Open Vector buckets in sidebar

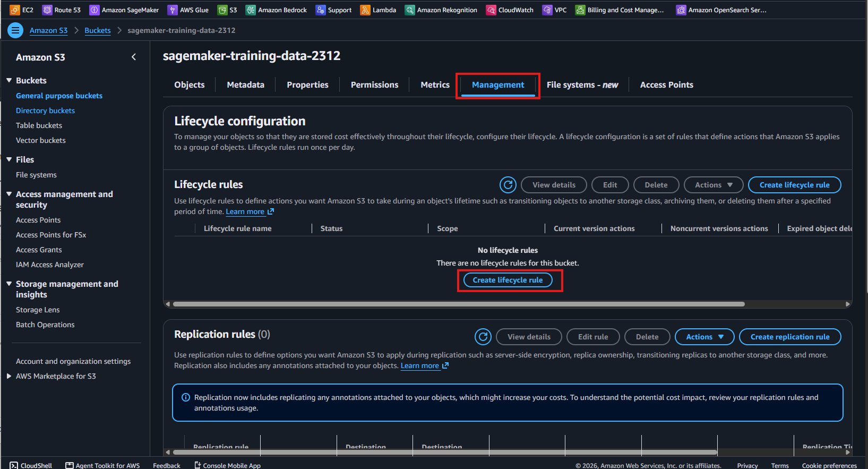pos(41,140)
